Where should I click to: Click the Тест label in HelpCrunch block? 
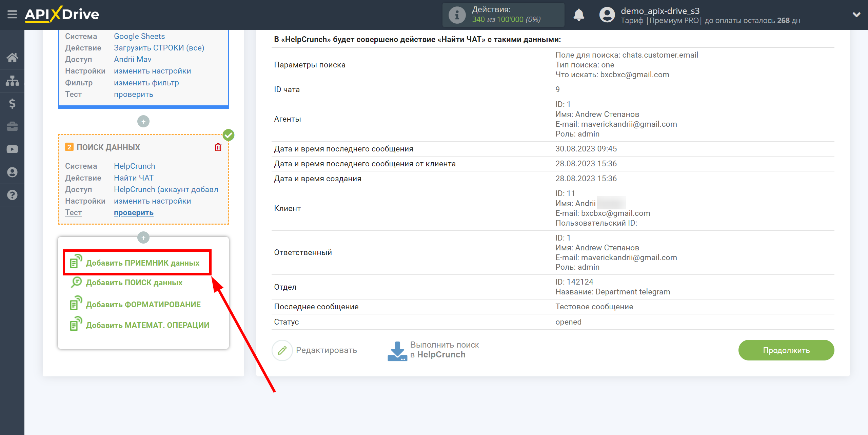point(73,212)
